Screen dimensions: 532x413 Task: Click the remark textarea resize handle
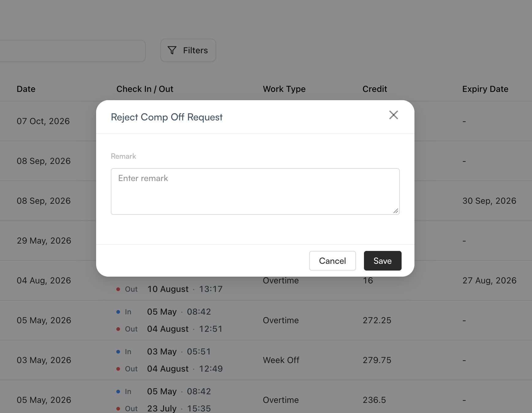pos(396,211)
